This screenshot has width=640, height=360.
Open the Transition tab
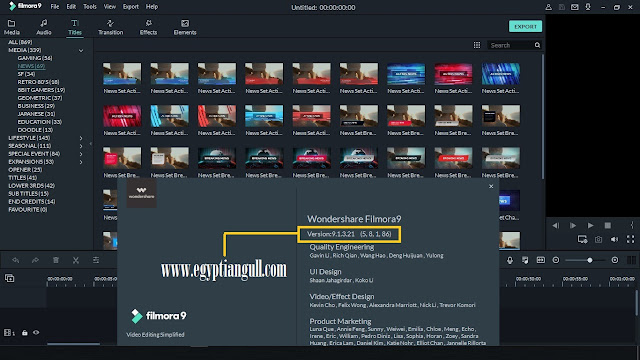(x=110, y=27)
